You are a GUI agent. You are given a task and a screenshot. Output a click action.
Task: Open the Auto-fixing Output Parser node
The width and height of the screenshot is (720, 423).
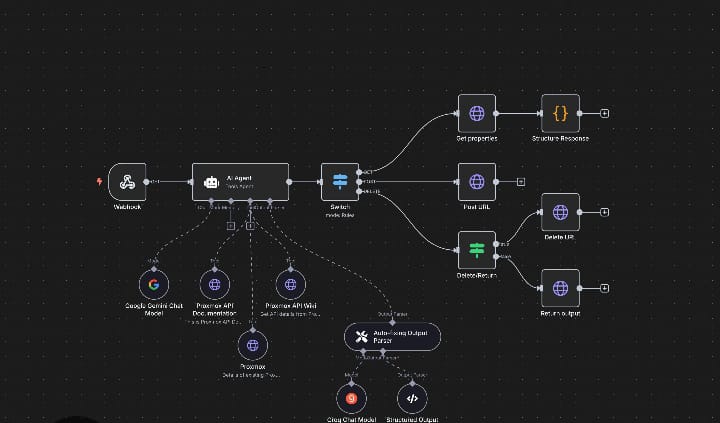[392, 337]
